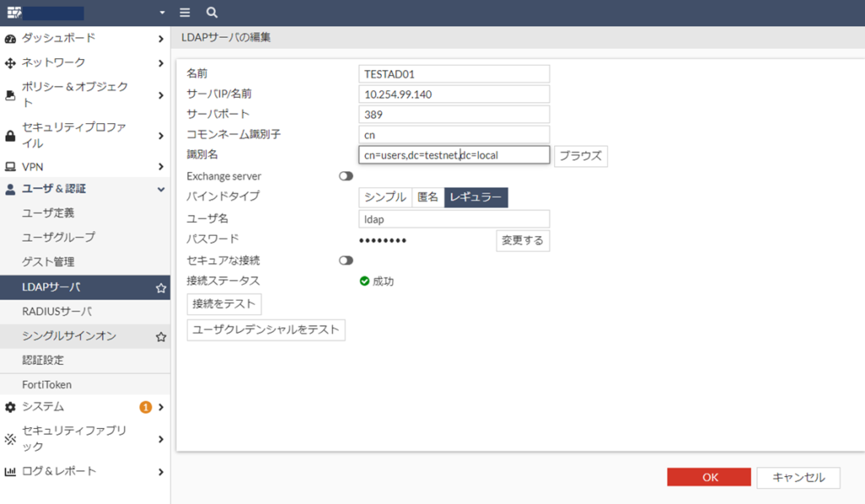Click the star icon next to シングルサインオン
The image size is (865, 504).
point(160,337)
